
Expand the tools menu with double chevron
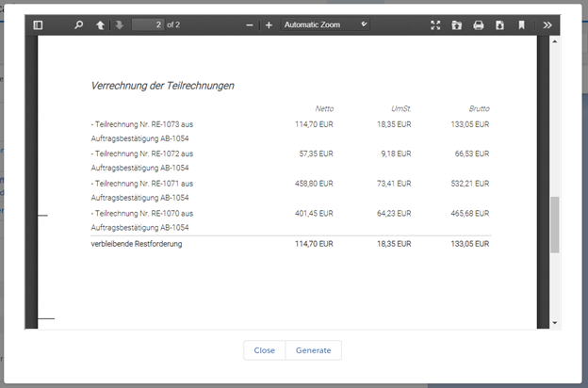pyautogui.click(x=547, y=24)
